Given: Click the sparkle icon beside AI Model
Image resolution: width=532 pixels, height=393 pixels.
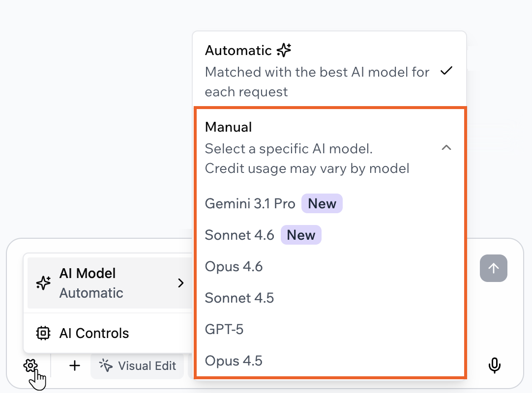Looking at the screenshot, I should tap(44, 282).
